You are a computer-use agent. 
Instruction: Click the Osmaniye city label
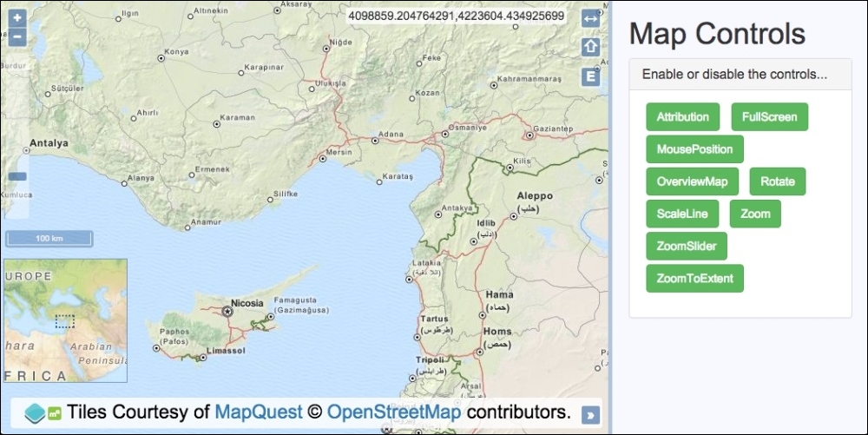coord(467,128)
